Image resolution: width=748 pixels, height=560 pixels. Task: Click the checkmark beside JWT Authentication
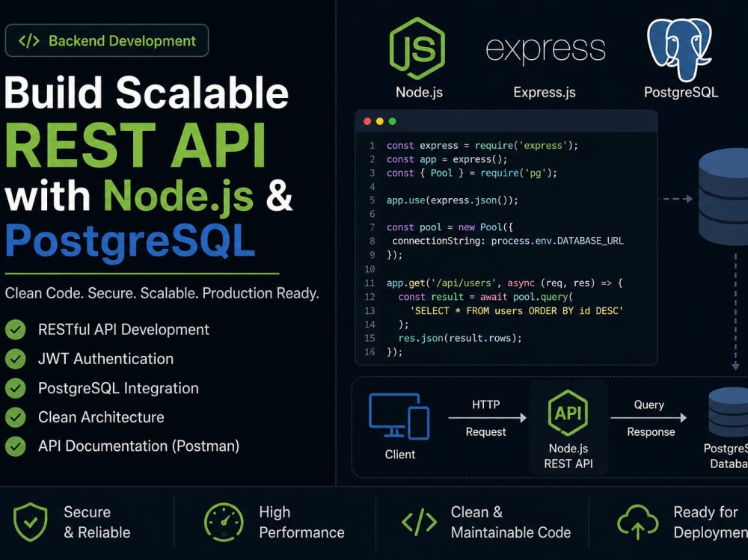click(16, 359)
